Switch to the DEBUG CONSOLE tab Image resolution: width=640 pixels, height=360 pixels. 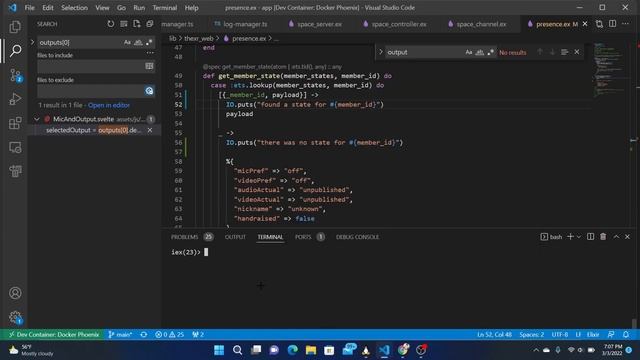pos(357,237)
